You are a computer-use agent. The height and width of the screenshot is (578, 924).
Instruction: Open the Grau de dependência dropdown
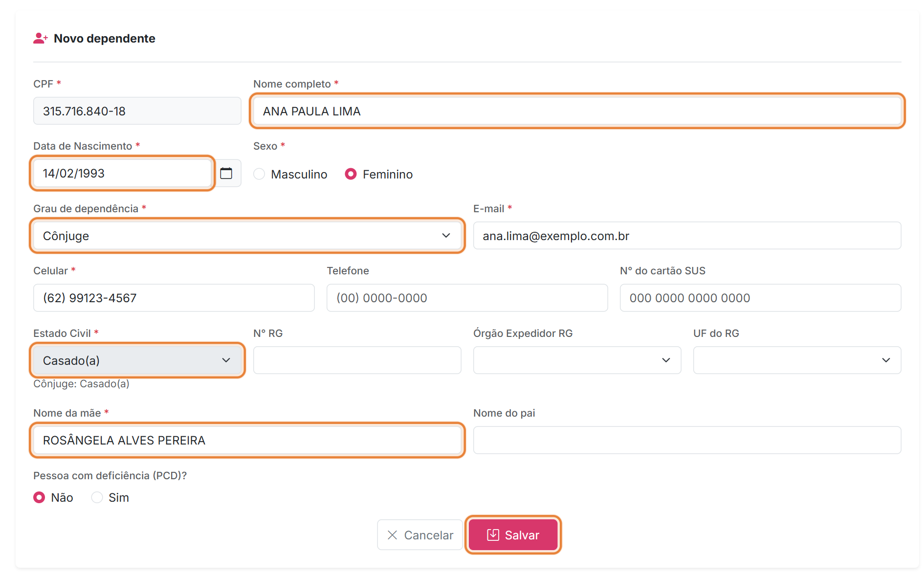(x=247, y=236)
